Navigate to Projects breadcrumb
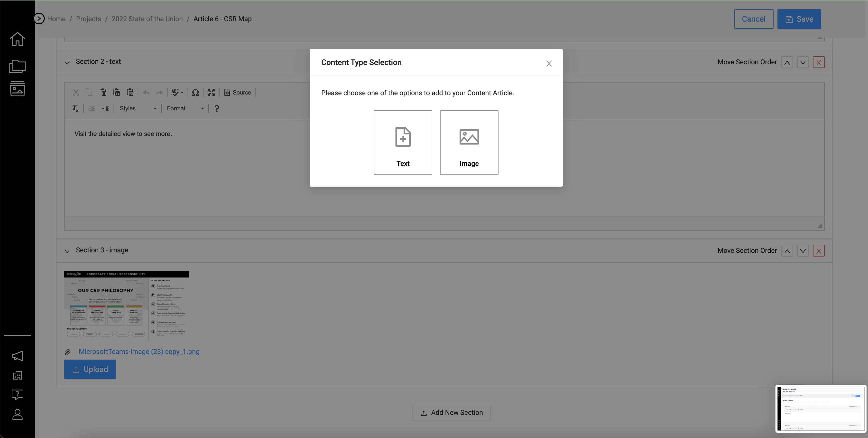Image resolution: width=868 pixels, height=438 pixels. (x=88, y=19)
